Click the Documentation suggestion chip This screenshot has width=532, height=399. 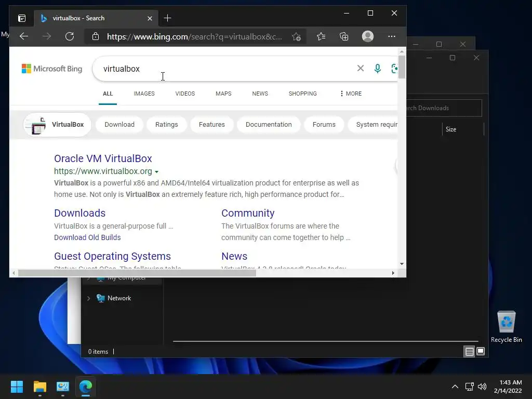click(x=269, y=125)
